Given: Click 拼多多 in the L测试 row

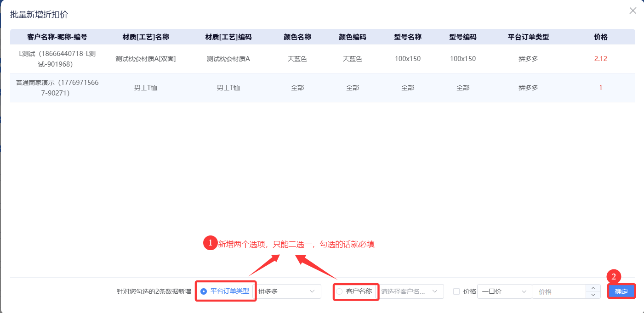Looking at the screenshot, I should coord(528,59).
